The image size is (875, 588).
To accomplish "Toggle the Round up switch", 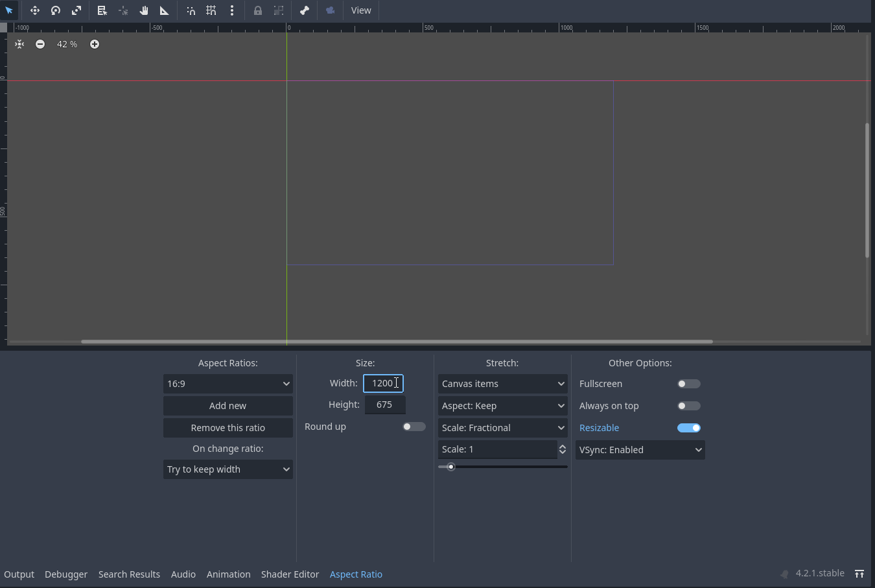I will 414,427.
